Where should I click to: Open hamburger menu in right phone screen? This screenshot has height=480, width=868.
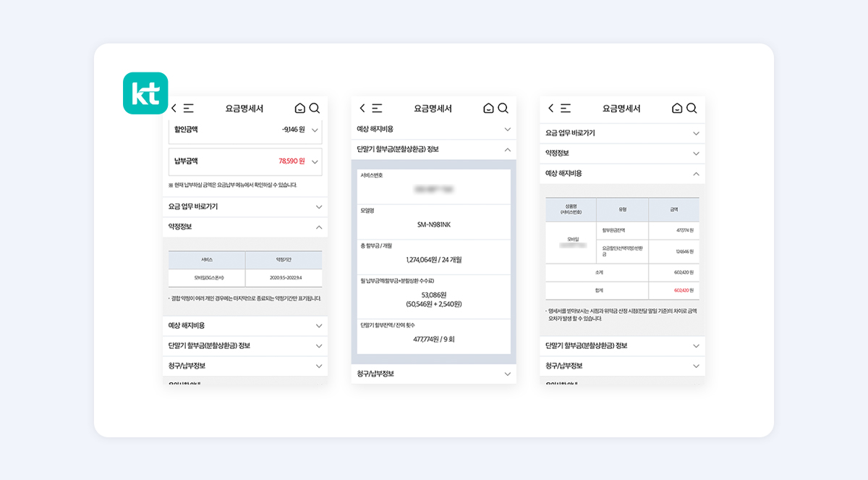[566, 109]
